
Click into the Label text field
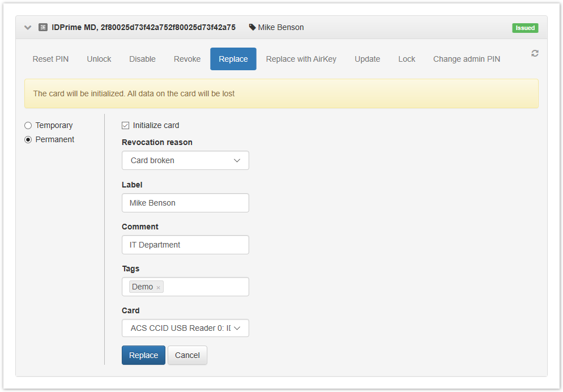pos(185,203)
